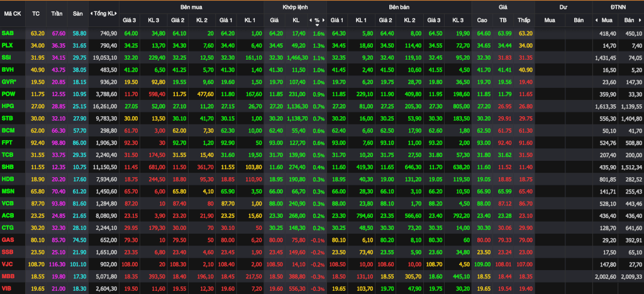Open the PLX stock ticker
Screen dimensions: 644x294
pyautogui.click(x=6, y=45)
